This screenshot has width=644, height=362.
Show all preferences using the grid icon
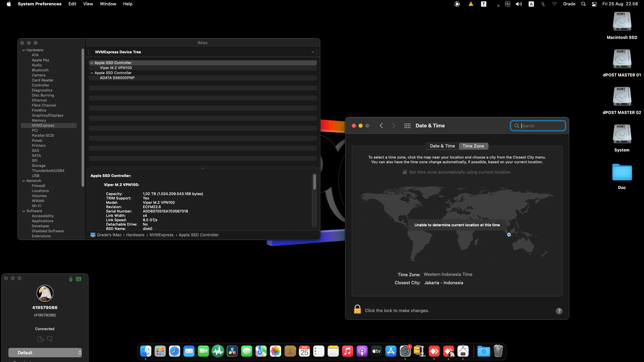[407, 126]
